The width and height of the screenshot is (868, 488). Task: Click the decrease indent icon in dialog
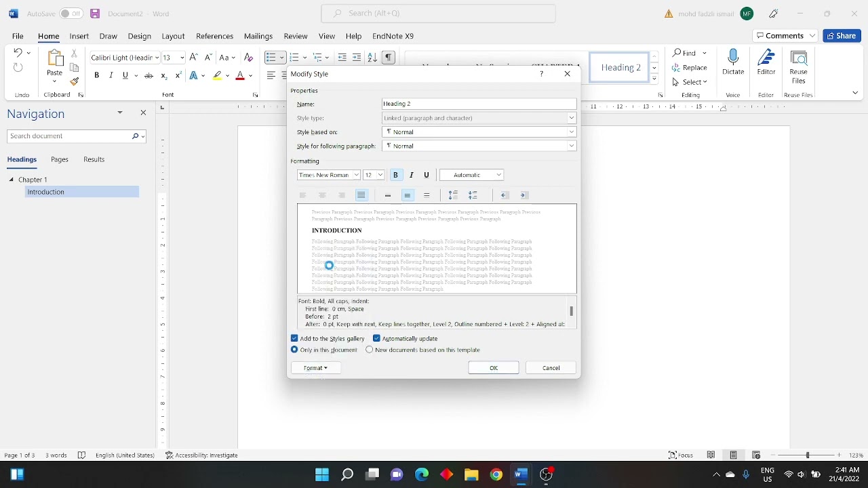pyautogui.click(x=505, y=195)
